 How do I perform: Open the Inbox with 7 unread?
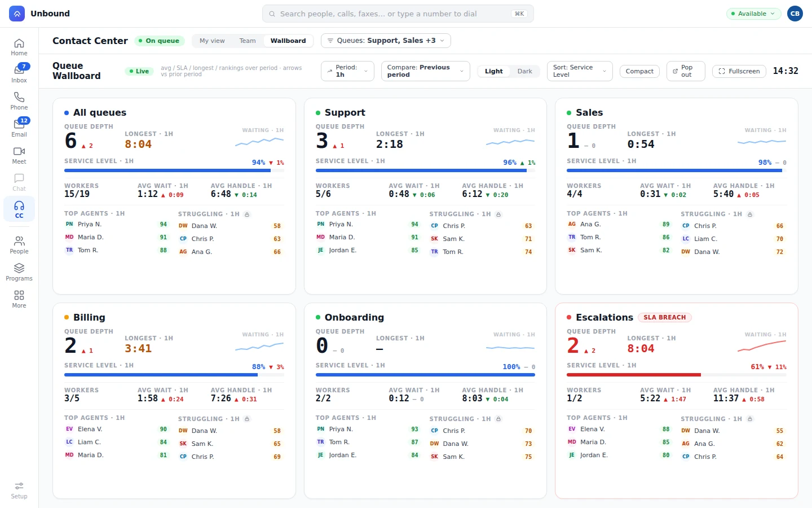19,75
